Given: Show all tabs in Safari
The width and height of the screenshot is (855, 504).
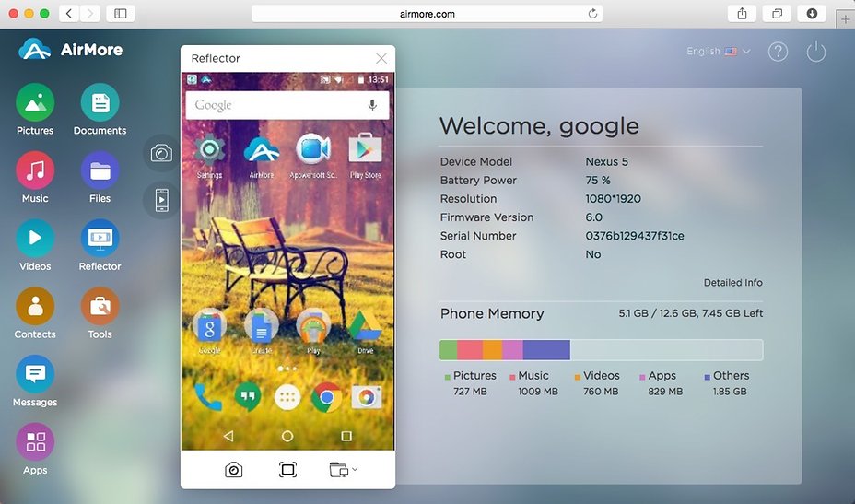Looking at the screenshot, I should pos(777,14).
